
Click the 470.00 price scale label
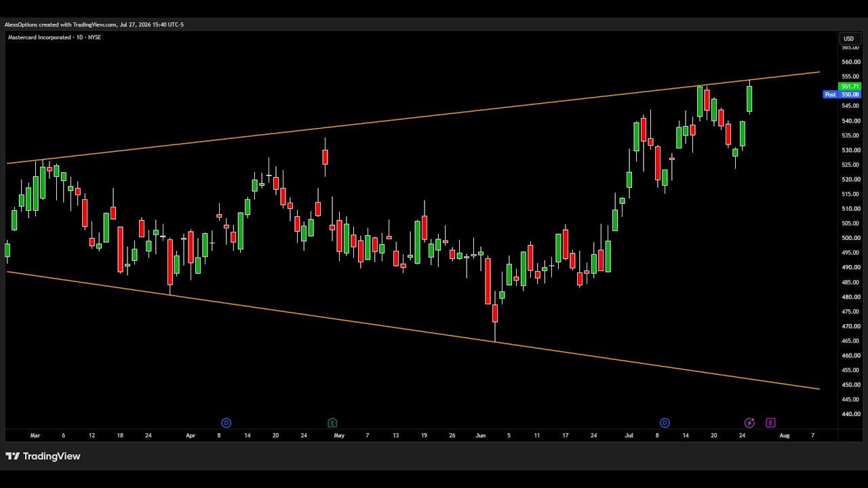point(850,327)
